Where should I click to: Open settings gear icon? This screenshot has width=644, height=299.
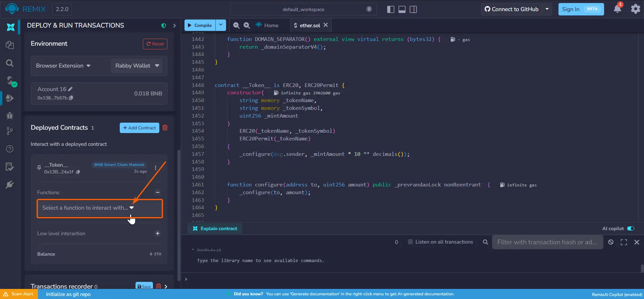(x=635, y=9)
